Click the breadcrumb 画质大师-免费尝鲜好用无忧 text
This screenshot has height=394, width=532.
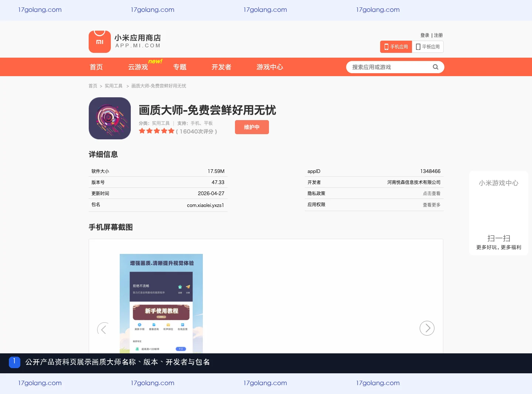[159, 86]
